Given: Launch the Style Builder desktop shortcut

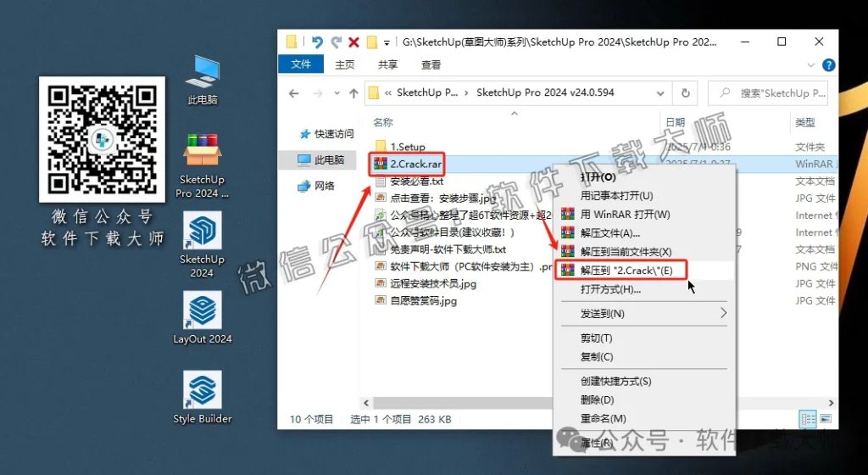Looking at the screenshot, I should pyautogui.click(x=202, y=398).
